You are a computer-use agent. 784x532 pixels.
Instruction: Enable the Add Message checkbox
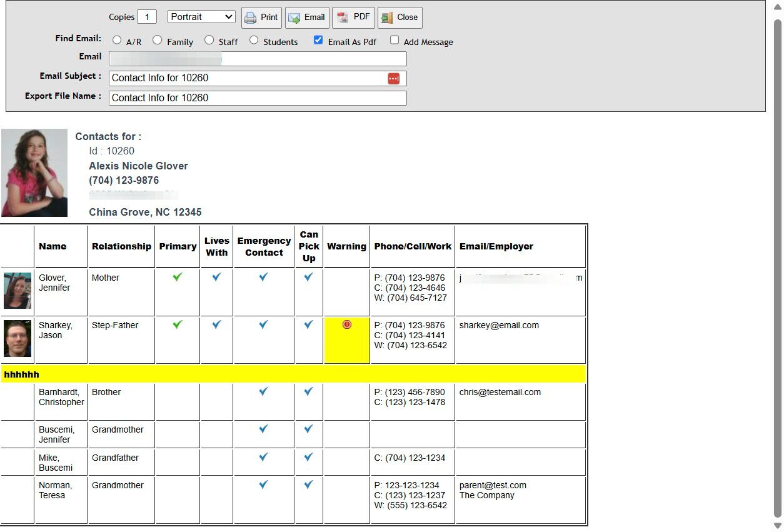tap(395, 41)
